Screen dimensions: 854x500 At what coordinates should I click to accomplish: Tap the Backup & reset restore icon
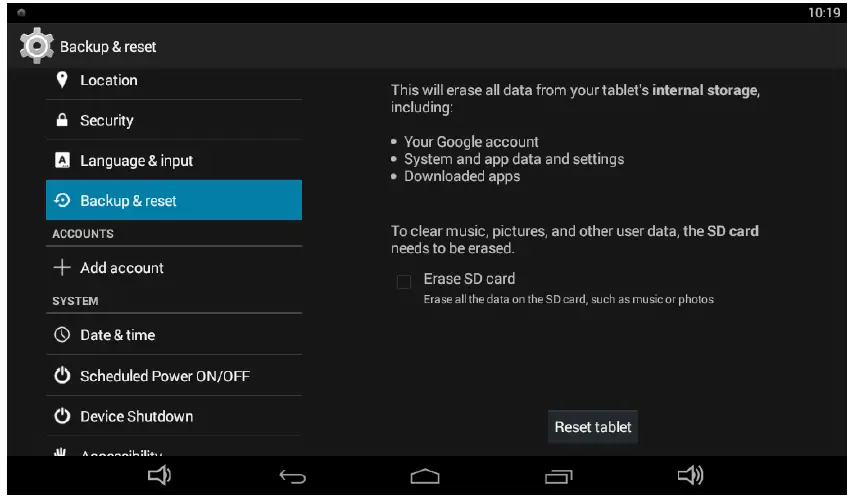62,200
